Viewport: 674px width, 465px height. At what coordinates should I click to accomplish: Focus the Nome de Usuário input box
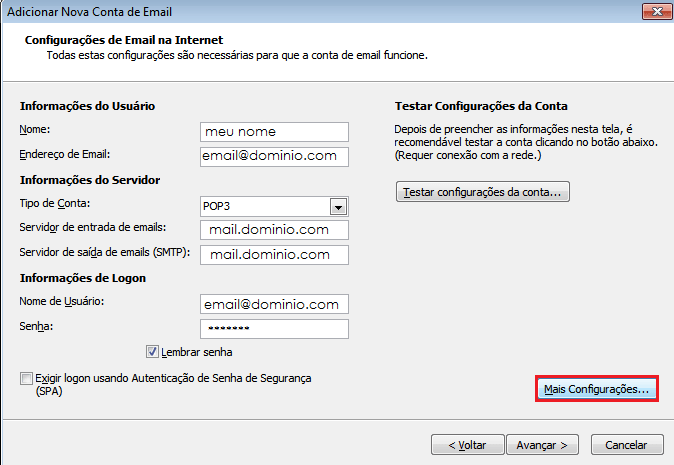click(x=274, y=305)
